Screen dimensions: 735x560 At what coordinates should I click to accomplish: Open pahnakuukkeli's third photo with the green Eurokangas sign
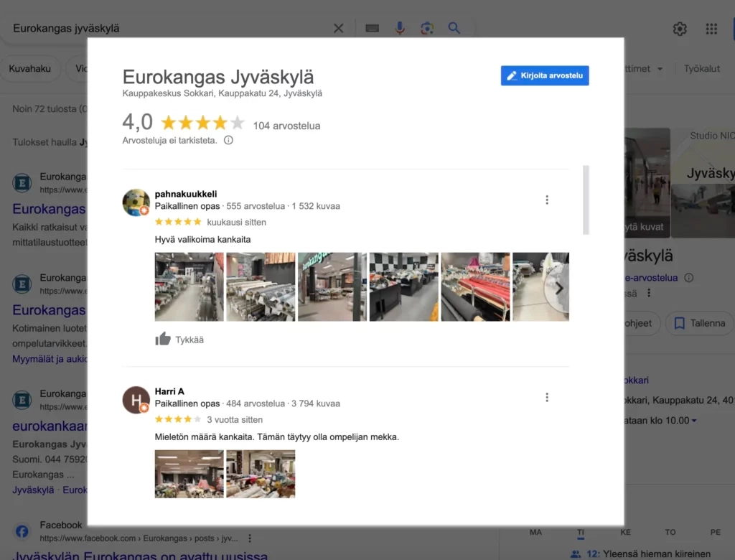(x=332, y=287)
